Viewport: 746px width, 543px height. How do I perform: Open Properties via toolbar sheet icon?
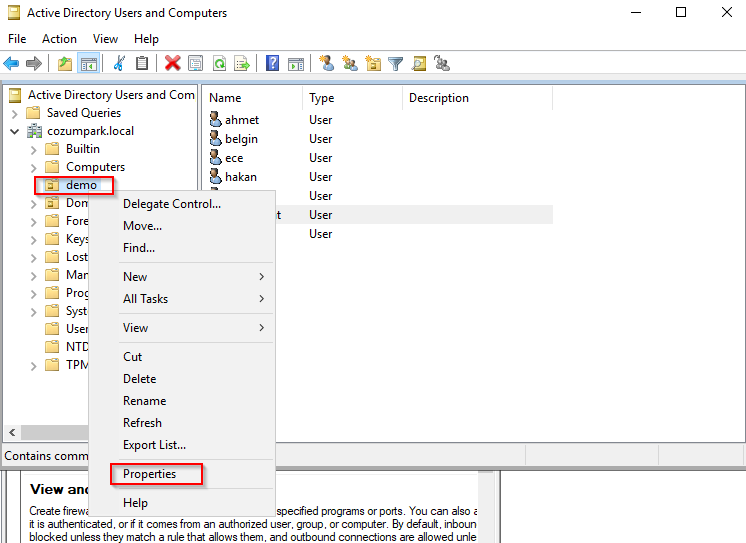pos(196,63)
